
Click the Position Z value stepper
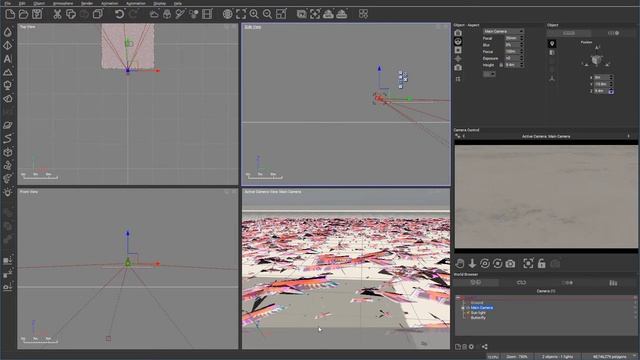611,91
